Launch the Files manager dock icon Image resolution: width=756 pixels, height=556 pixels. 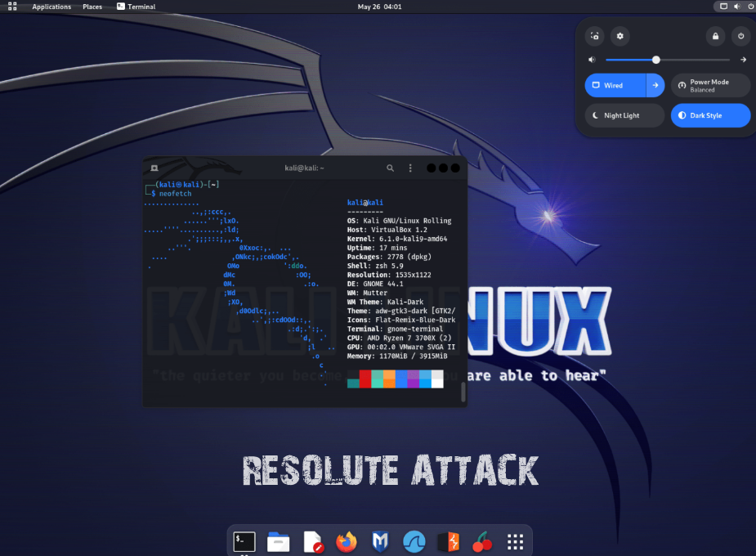click(278, 541)
